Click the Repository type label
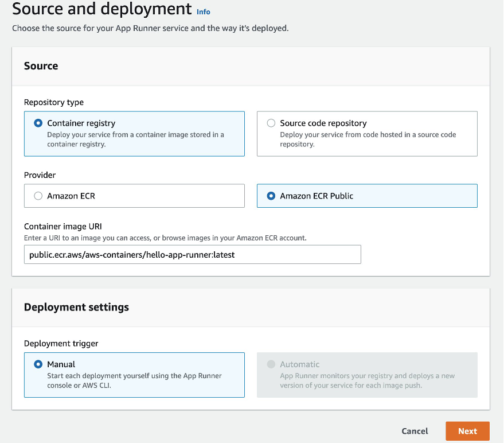 click(53, 102)
